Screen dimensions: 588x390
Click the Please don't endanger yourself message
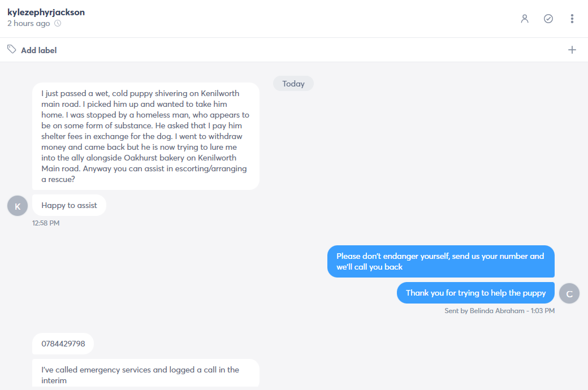click(x=440, y=261)
